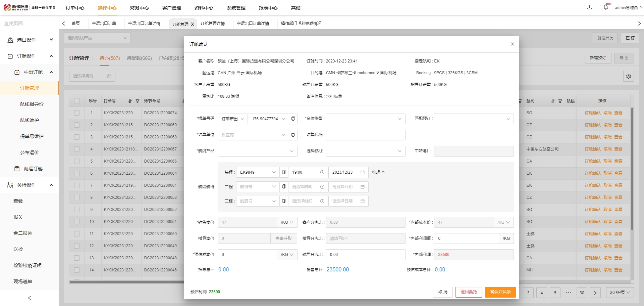Collapse the sidebar with bottom arrow
The height and width of the screenshot is (306, 644).
click(30, 298)
